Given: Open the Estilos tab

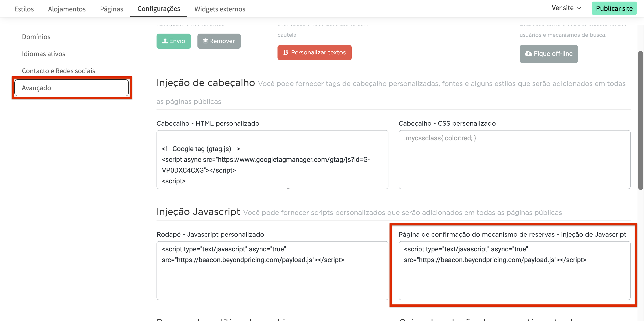Looking at the screenshot, I should click(24, 9).
